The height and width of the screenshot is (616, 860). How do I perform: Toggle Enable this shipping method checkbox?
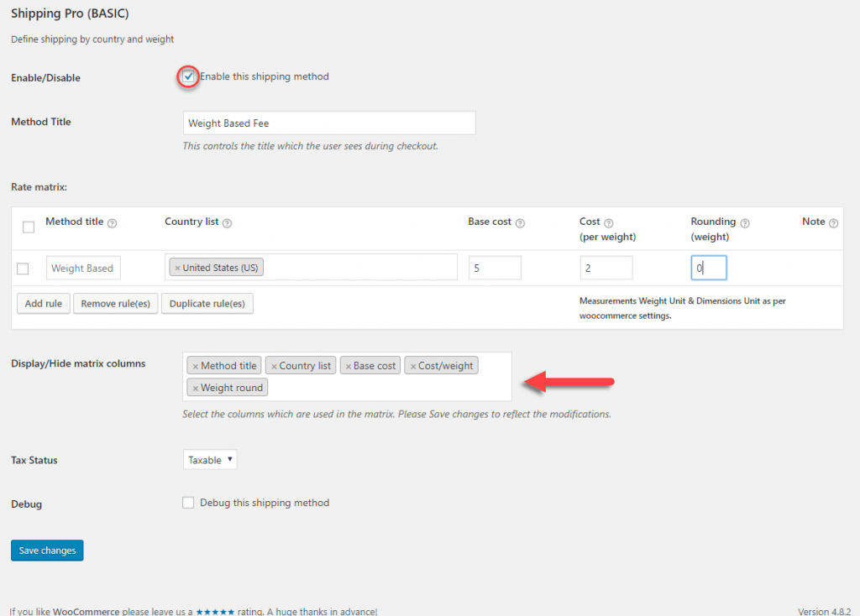[188, 76]
